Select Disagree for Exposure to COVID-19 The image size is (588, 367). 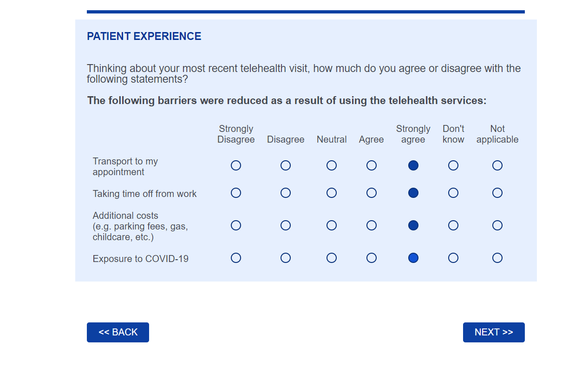click(x=286, y=258)
